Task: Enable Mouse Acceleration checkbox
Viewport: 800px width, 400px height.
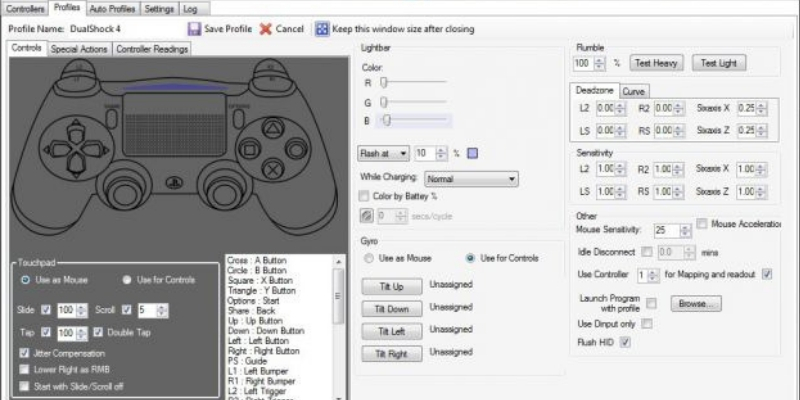Action: pos(702,223)
